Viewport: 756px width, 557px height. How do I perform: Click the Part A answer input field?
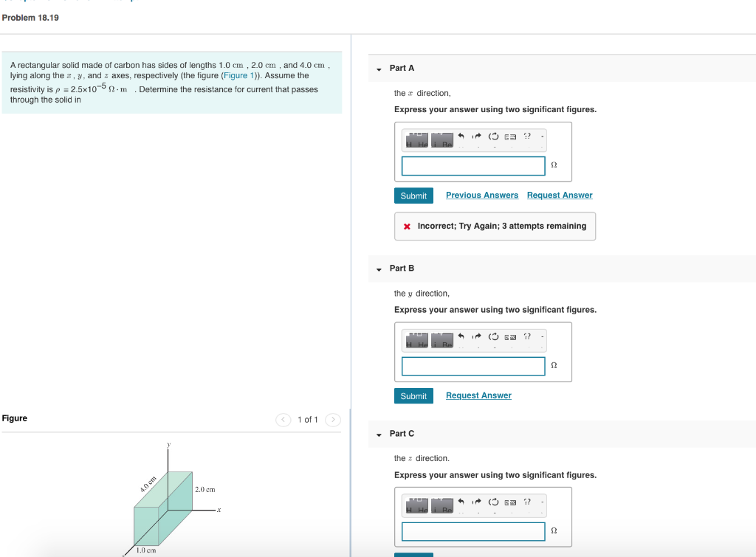473,166
